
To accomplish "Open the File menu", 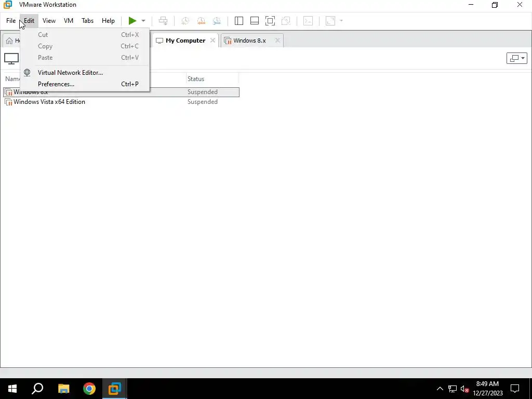I will (x=11, y=21).
